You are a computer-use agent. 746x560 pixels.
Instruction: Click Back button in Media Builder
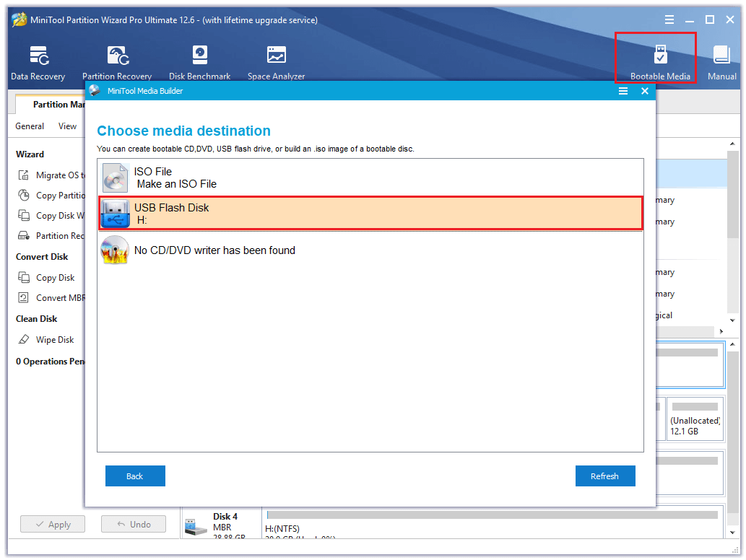pos(135,476)
